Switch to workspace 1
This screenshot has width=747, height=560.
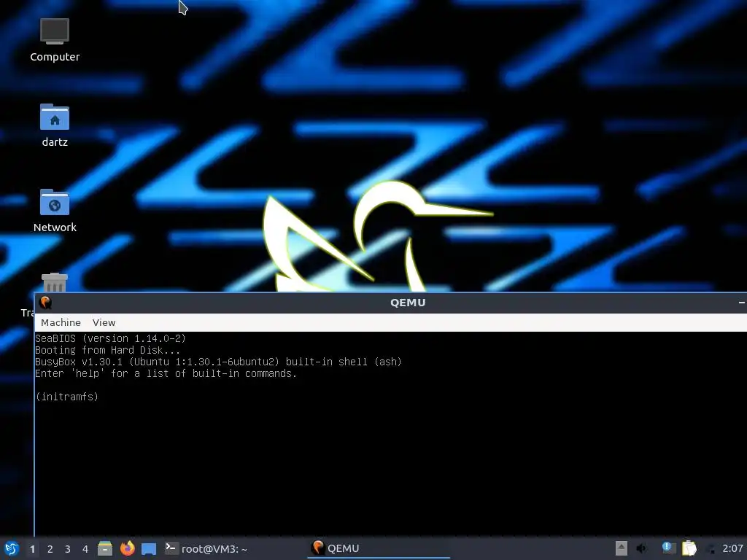[32, 549]
